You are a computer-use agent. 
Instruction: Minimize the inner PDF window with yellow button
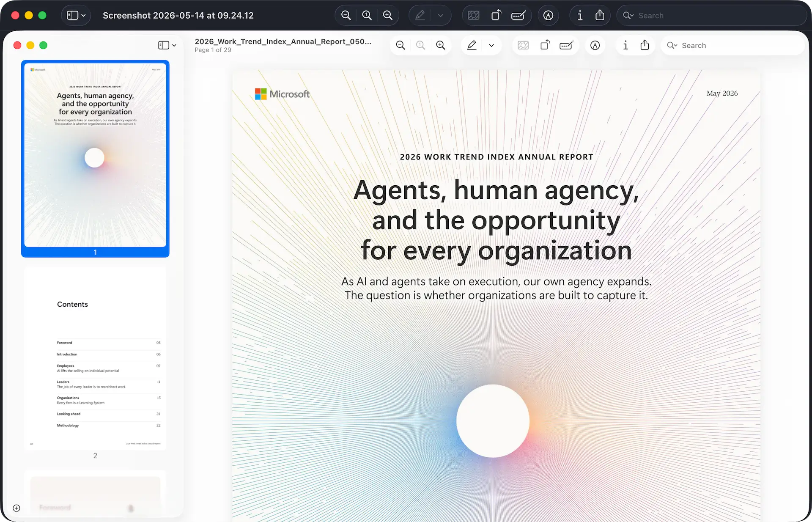point(30,45)
